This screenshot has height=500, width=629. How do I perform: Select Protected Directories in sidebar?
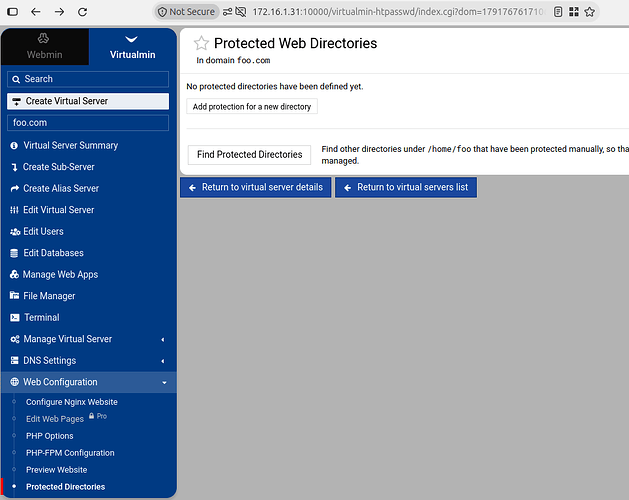tap(65, 487)
